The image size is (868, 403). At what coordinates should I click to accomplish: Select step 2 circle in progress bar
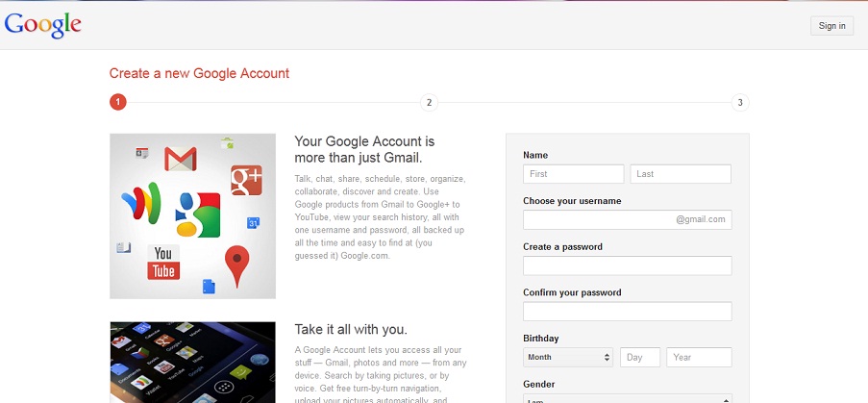click(429, 102)
